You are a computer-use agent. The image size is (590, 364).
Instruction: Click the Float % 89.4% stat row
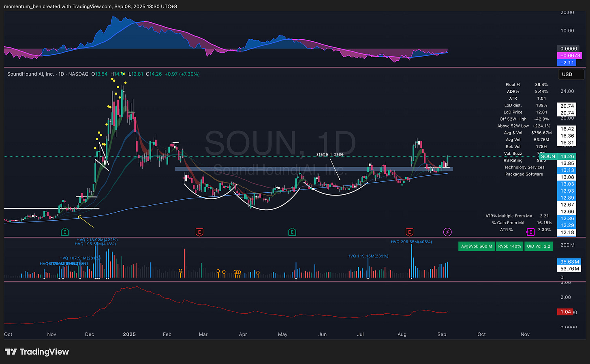[x=526, y=85]
